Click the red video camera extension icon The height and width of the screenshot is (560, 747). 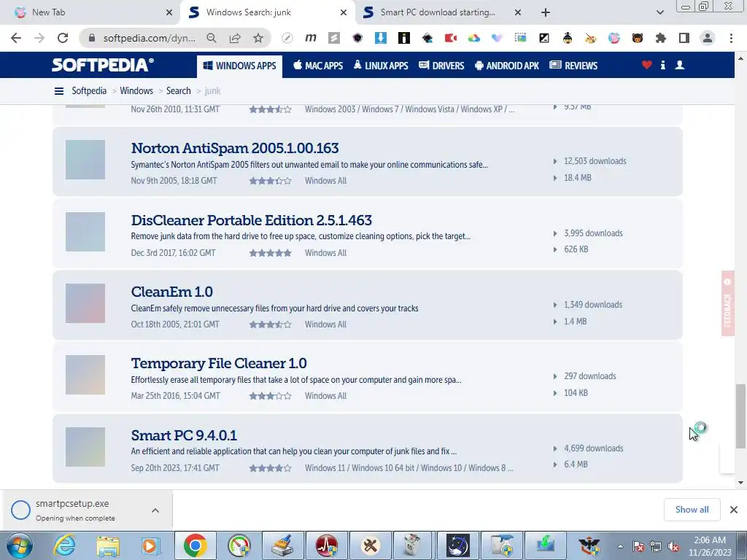click(x=451, y=38)
